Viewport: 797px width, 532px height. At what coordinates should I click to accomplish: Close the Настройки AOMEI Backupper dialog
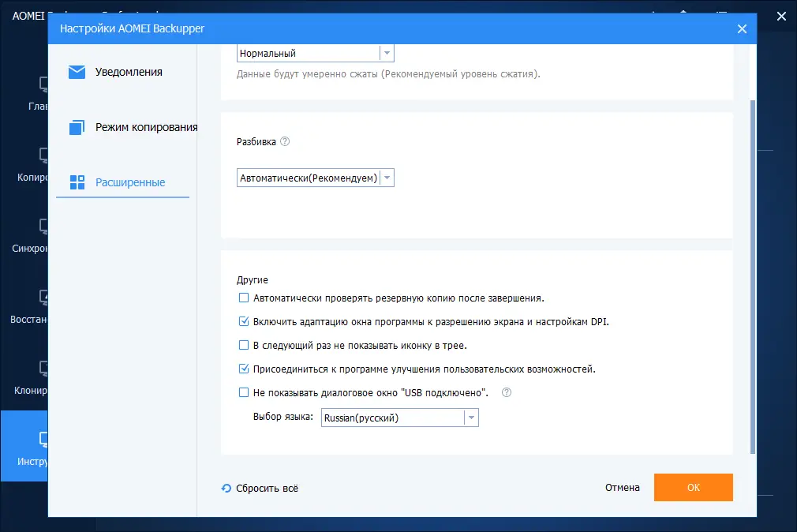742,29
